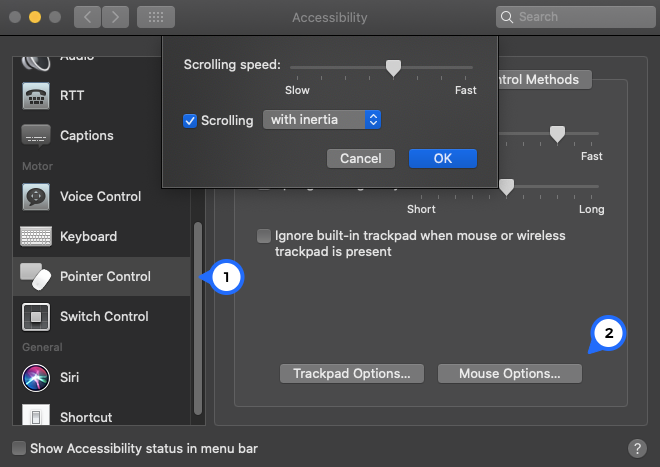Image resolution: width=660 pixels, height=467 pixels.
Task: Click the Cancel button in dialog
Action: click(361, 158)
